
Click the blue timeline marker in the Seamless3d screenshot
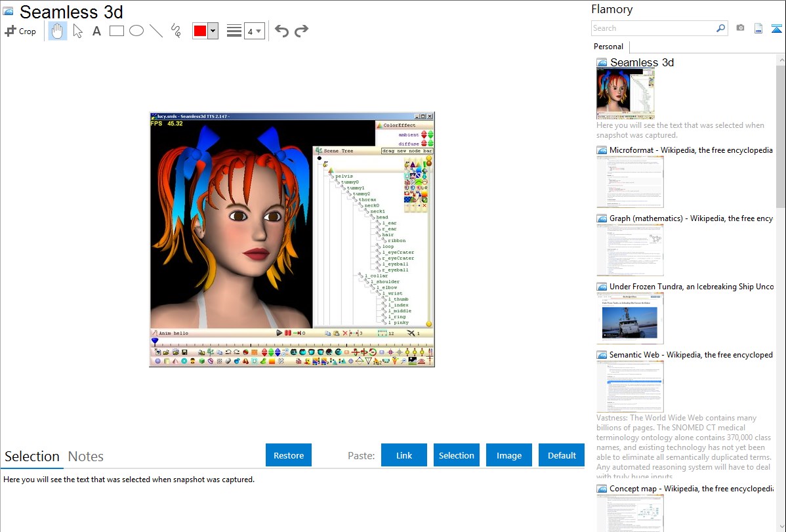pos(155,341)
